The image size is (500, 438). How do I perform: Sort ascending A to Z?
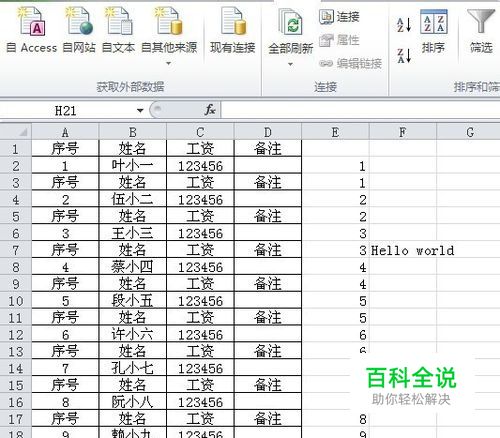404,25
